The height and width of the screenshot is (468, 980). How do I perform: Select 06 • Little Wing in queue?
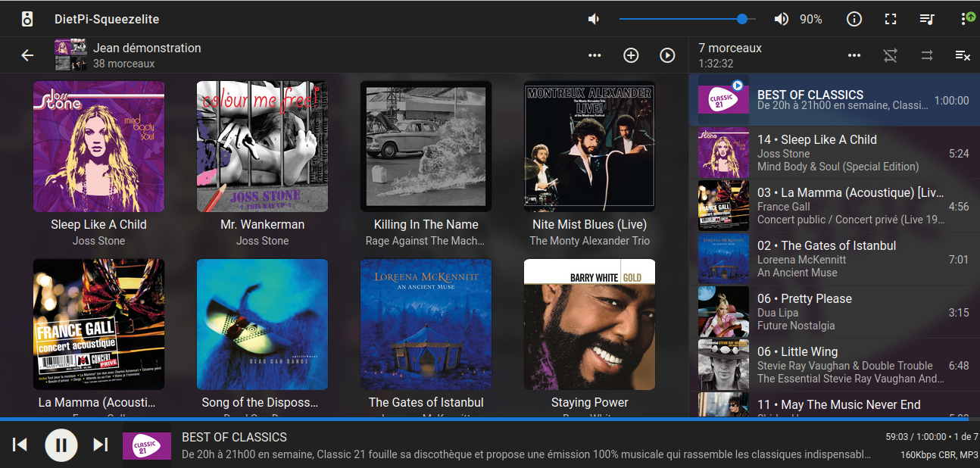pyautogui.click(x=835, y=365)
